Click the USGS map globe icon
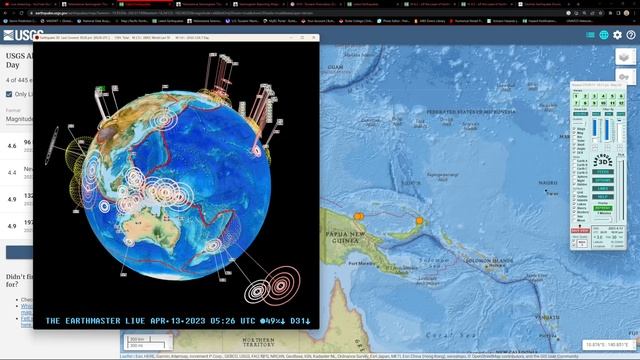 point(604,35)
